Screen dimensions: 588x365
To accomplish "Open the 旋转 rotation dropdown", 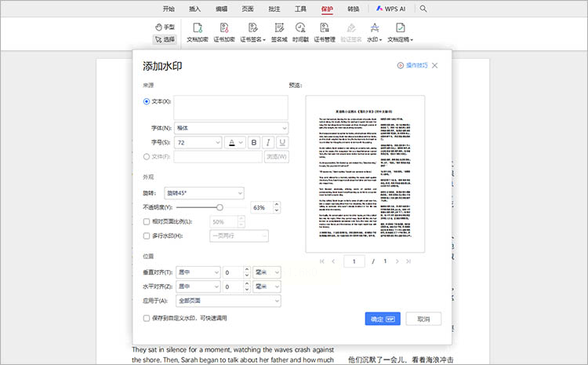I will point(204,193).
